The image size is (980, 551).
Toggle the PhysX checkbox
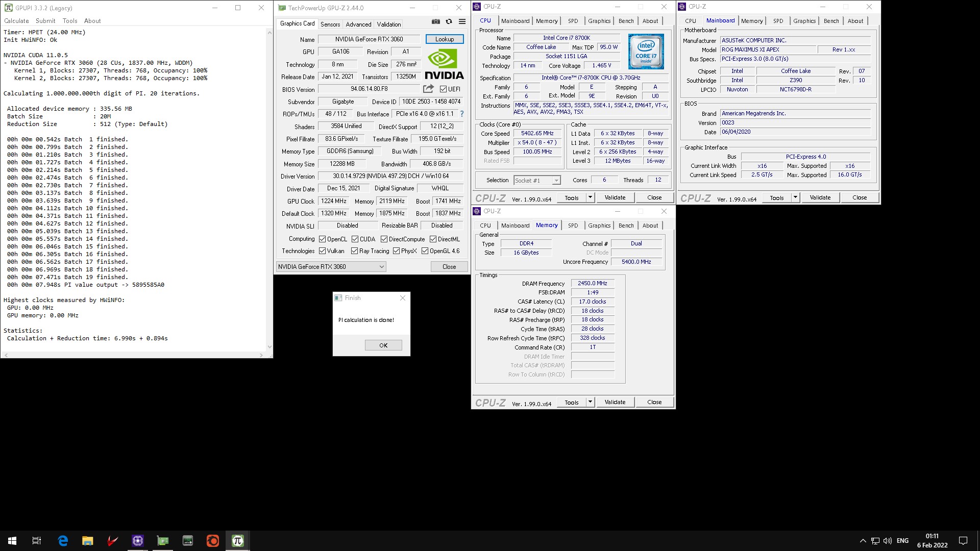(396, 251)
